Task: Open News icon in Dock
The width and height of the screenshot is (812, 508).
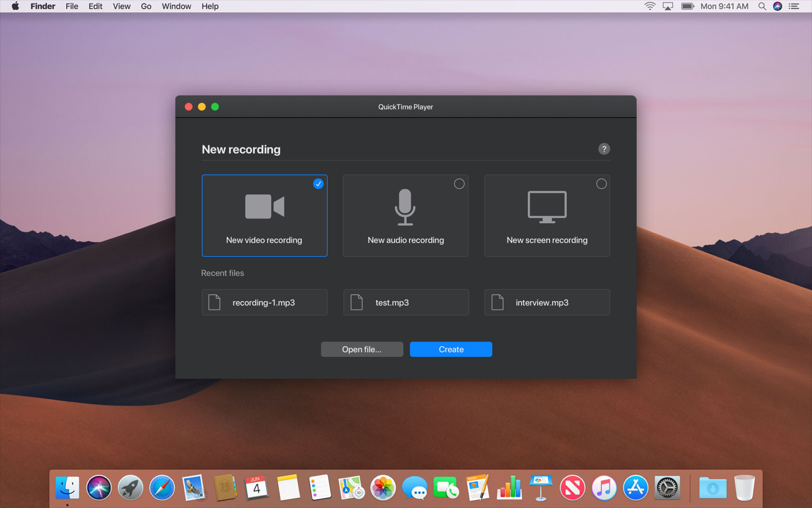Action: pos(572,488)
